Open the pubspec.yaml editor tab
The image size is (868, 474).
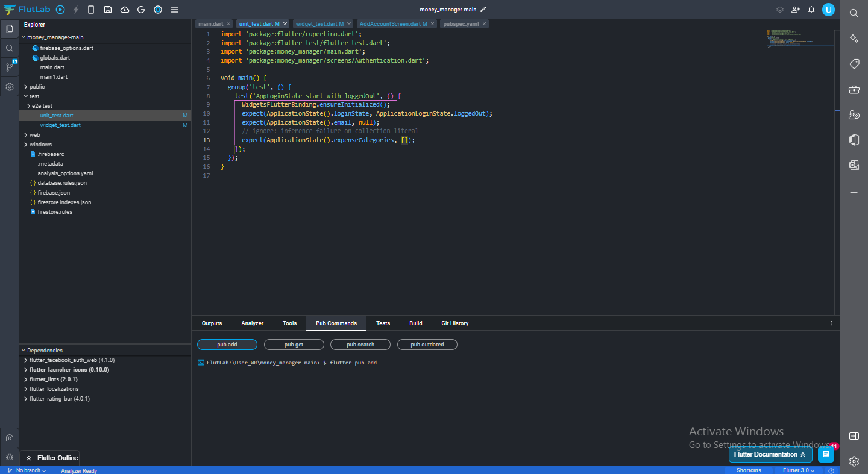461,24
